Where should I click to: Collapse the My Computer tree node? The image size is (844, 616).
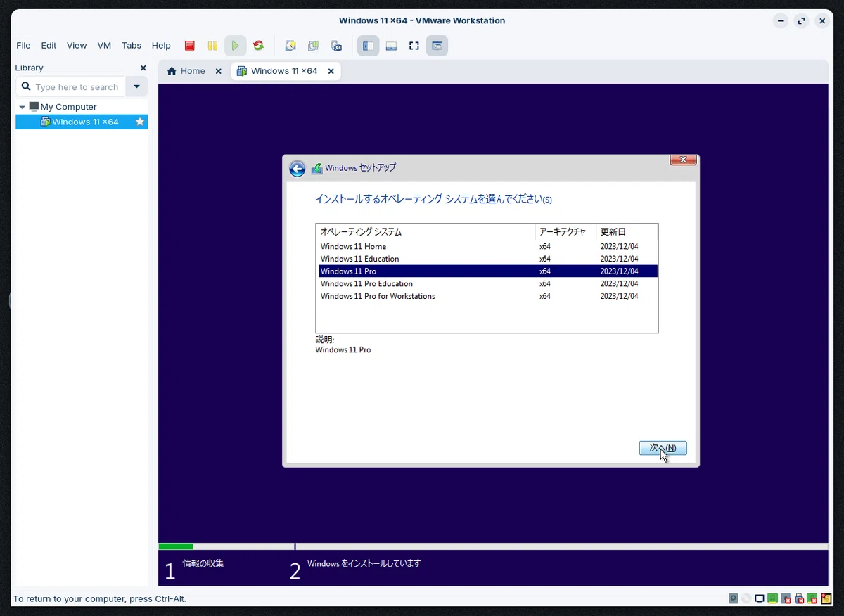tap(23, 107)
